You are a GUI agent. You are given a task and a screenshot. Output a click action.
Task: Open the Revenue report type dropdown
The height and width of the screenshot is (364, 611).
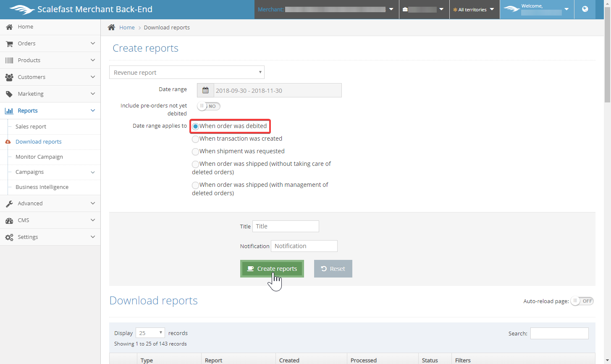click(x=187, y=73)
